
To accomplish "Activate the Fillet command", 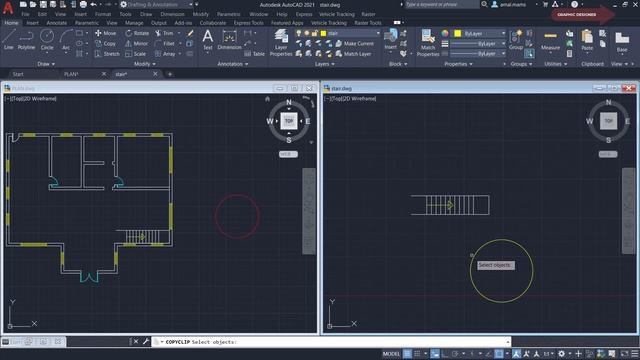I will pyautogui.click(x=165, y=43).
